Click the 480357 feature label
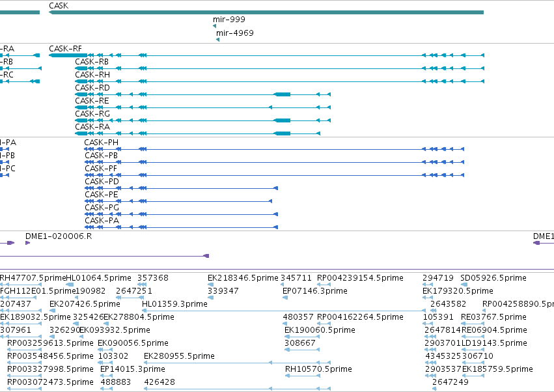 pos(298,317)
